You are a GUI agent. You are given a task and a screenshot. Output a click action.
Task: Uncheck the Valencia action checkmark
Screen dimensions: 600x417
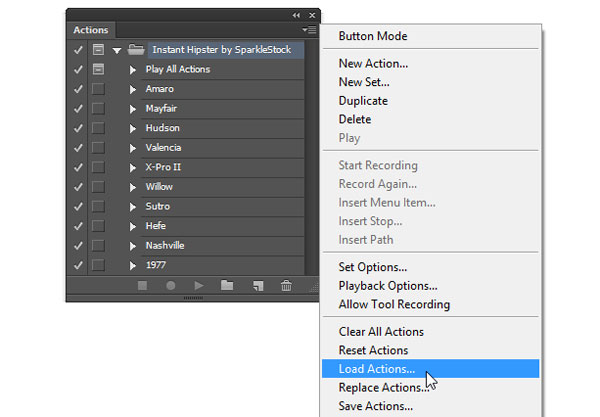click(78, 147)
